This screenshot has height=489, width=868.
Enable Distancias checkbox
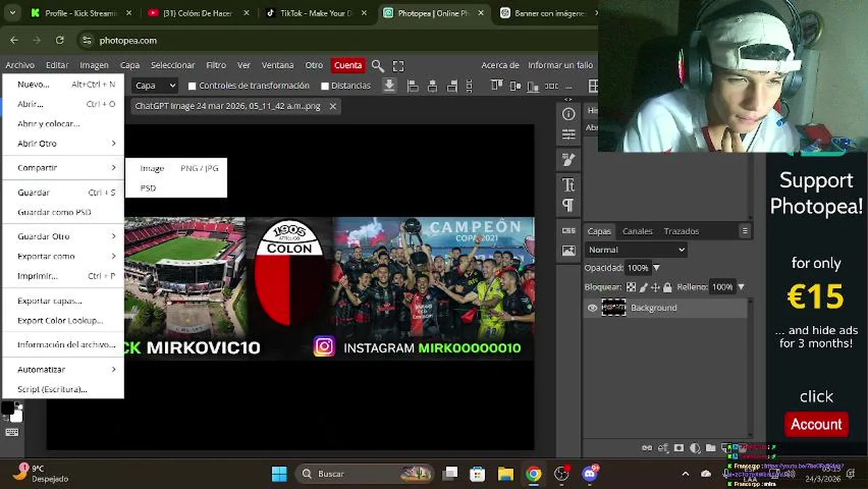pyautogui.click(x=325, y=86)
